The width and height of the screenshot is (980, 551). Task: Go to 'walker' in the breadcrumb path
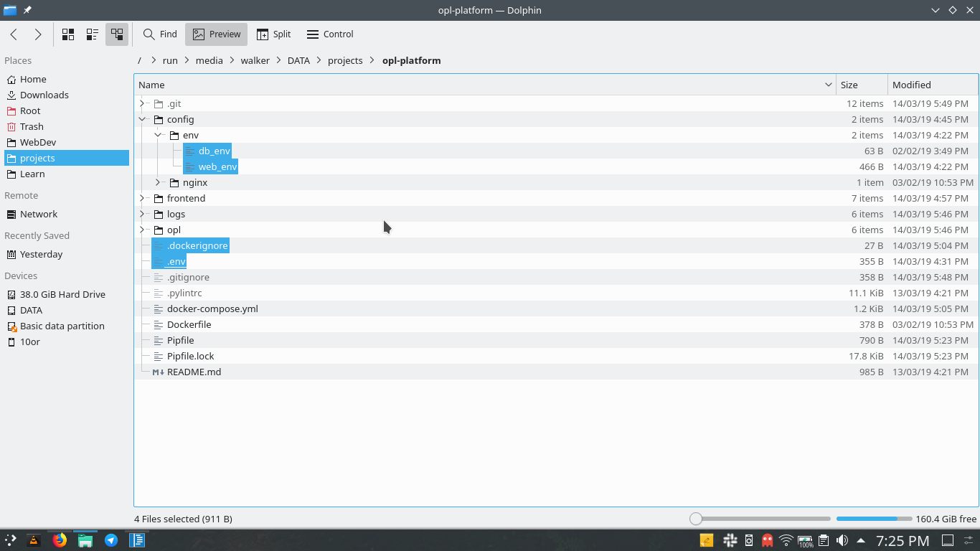tap(255, 60)
